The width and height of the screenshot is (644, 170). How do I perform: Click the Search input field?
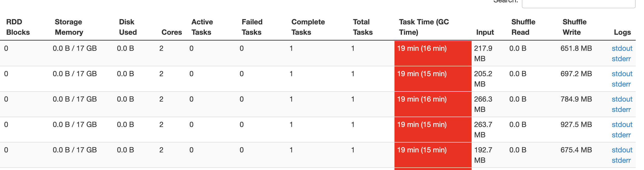(x=578, y=3)
